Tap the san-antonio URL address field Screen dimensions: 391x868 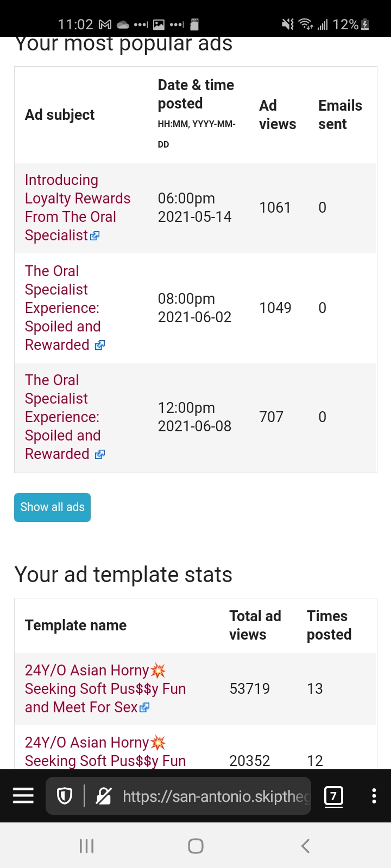coord(215,796)
